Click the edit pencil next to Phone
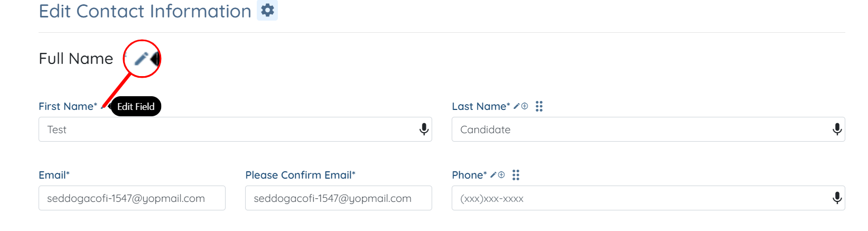 (493, 175)
